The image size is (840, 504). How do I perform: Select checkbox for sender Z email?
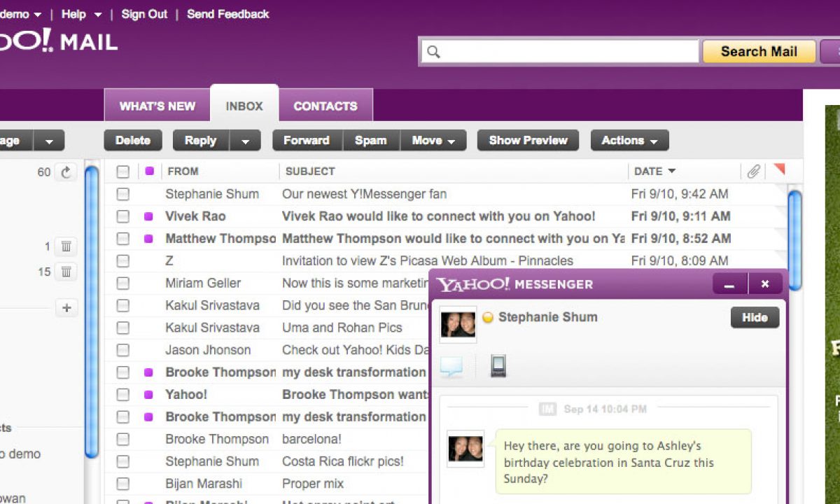[123, 261]
